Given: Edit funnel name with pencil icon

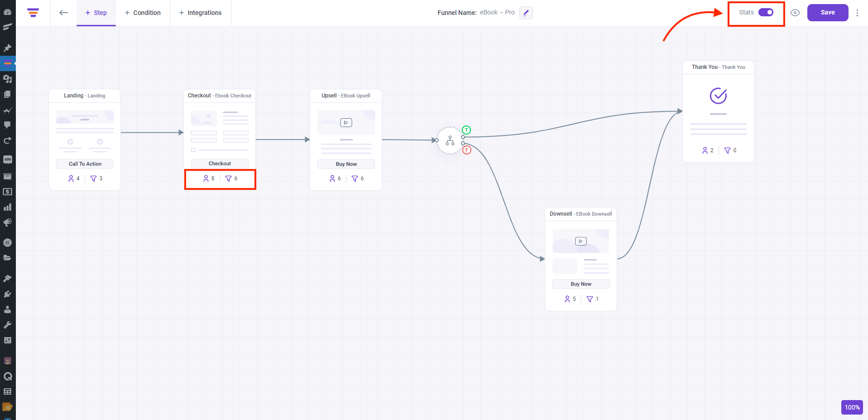Looking at the screenshot, I should click(526, 13).
